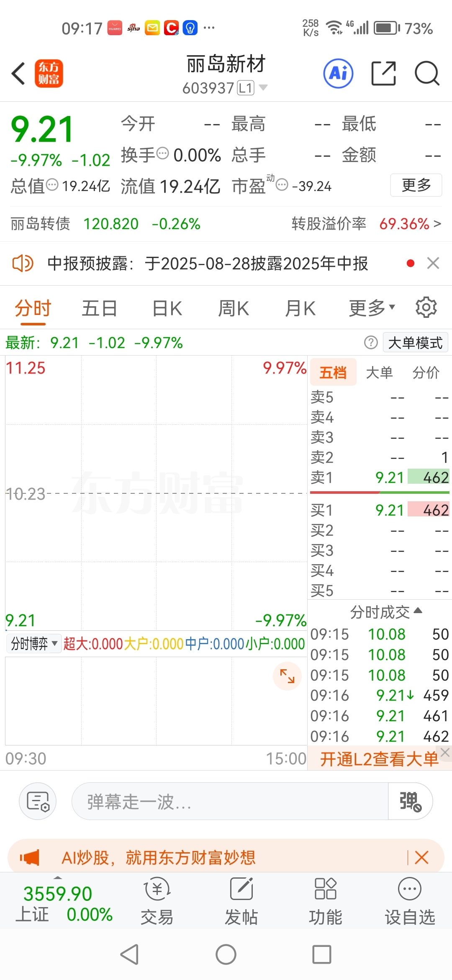Image resolution: width=452 pixels, height=980 pixels.
Task: Expand the 上证 index bar
Action: [58, 877]
